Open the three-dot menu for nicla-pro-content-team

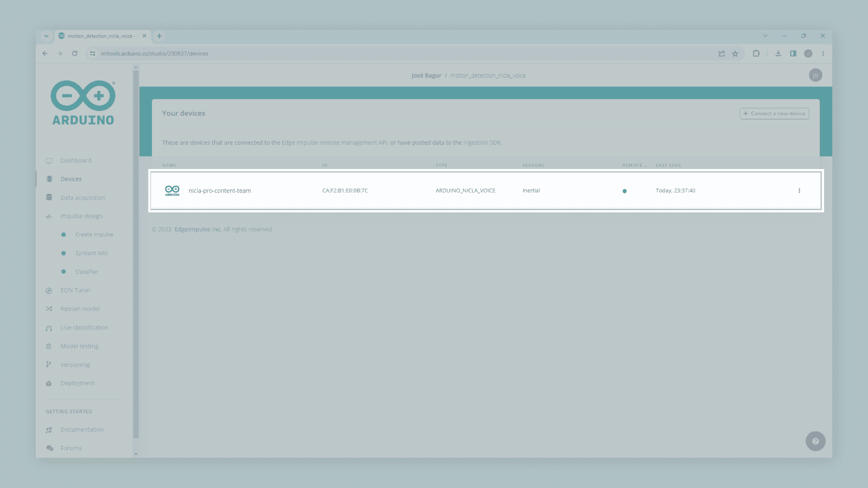pyautogui.click(x=799, y=191)
